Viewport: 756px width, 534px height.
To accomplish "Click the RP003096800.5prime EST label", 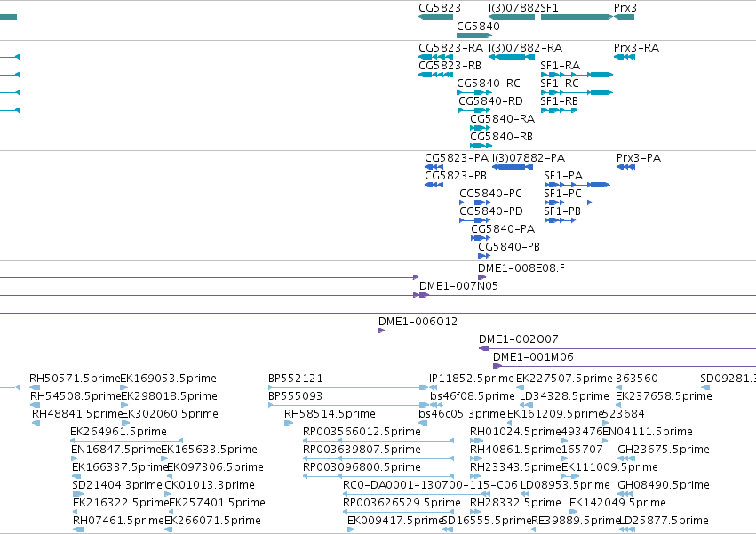I will pyautogui.click(x=362, y=467).
